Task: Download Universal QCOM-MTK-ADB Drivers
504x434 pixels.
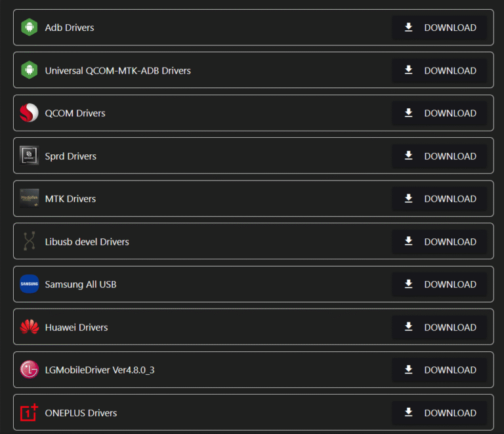Action: point(440,70)
